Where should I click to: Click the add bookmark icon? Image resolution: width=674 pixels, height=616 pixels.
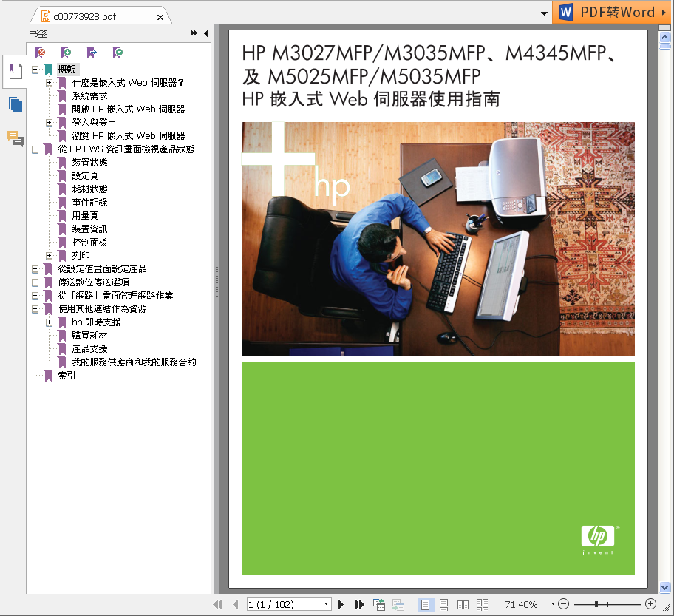point(66,53)
